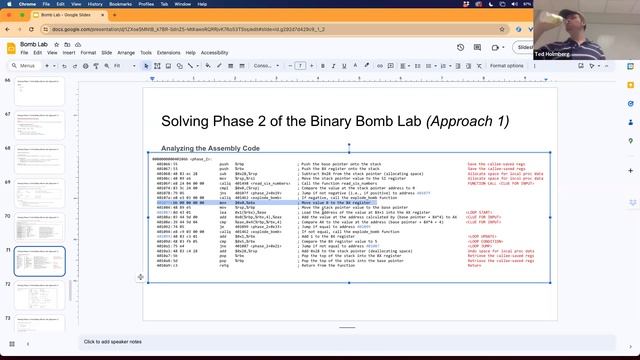Screen dimensions: 640x360
Task: Select slide 72 thumbnail
Action: coord(39,295)
